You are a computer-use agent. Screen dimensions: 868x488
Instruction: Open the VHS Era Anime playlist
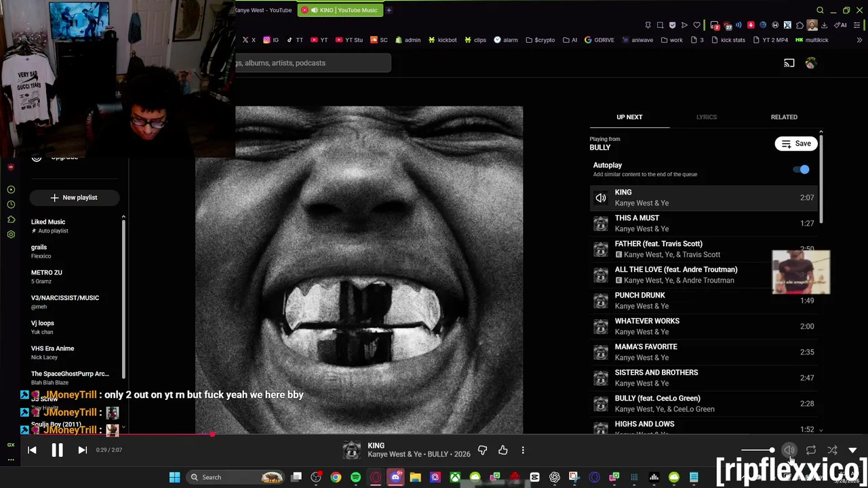(x=74, y=352)
